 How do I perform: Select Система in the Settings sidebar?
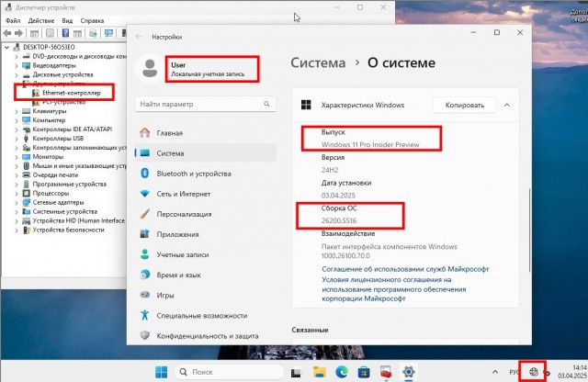tap(206, 153)
